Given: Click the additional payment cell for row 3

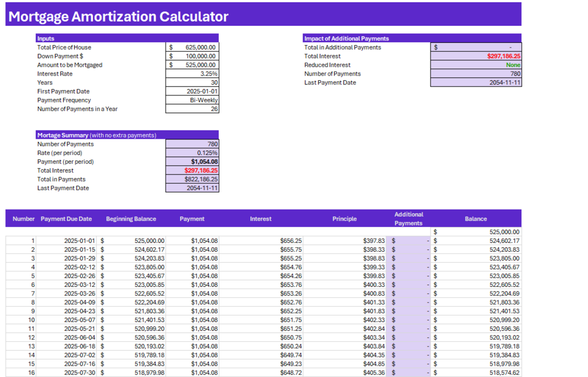Looking at the screenshot, I should (409, 258).
